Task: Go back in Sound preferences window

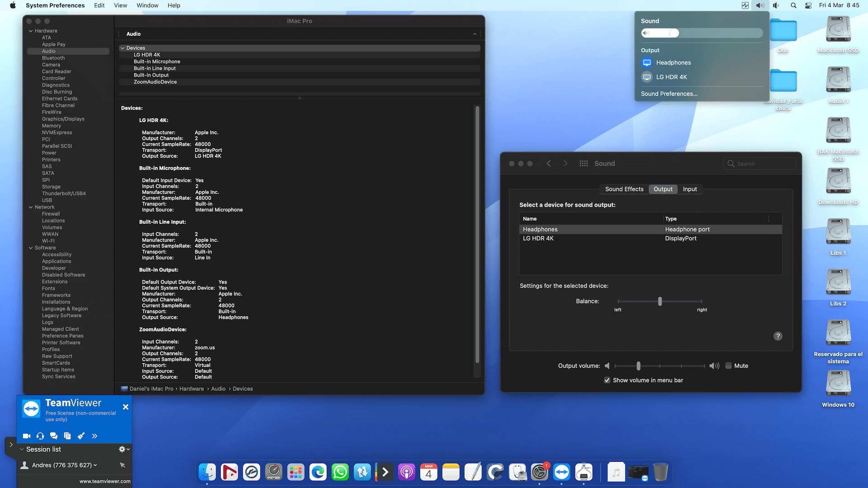Action: tap(549, 164)
